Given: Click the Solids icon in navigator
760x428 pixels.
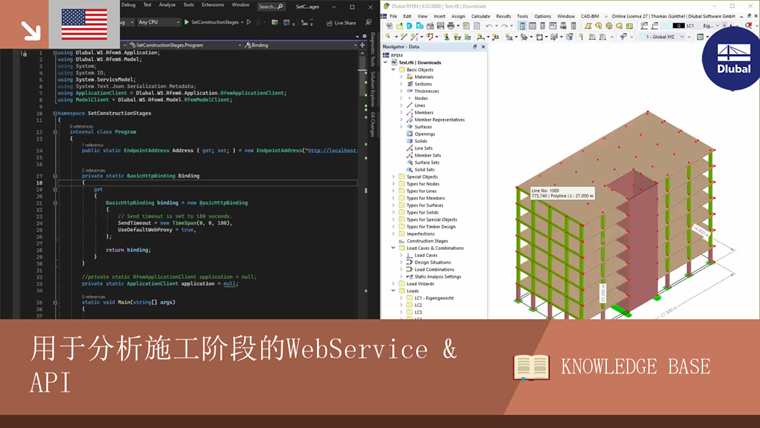Looking at the screenshot, I should (x=410, y=141).
